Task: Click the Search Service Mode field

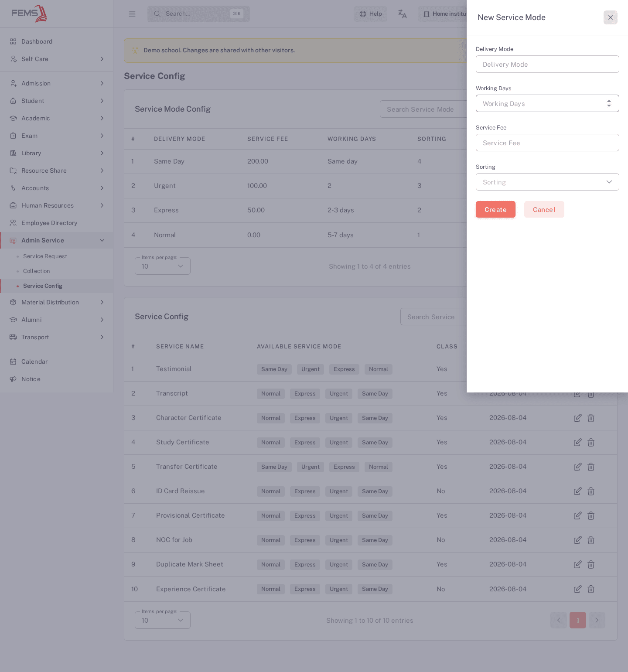Action: [x=423, y=109]
